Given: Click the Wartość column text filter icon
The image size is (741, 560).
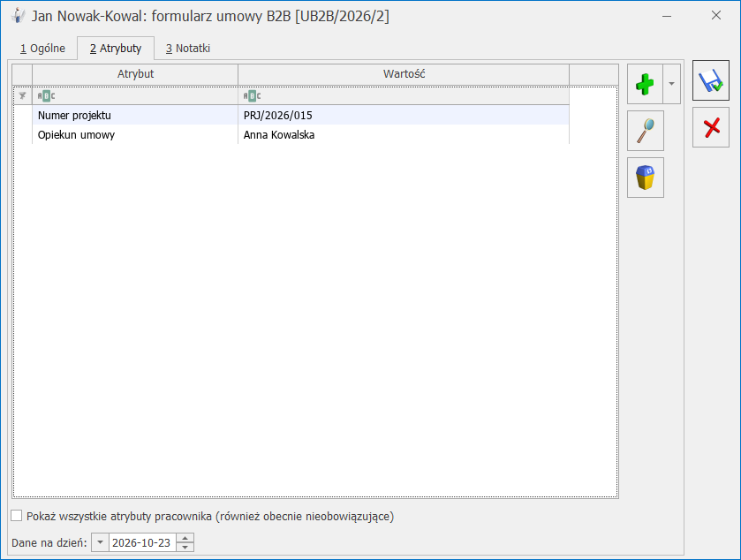Looking at the screenshot, I should pos(252,96).
